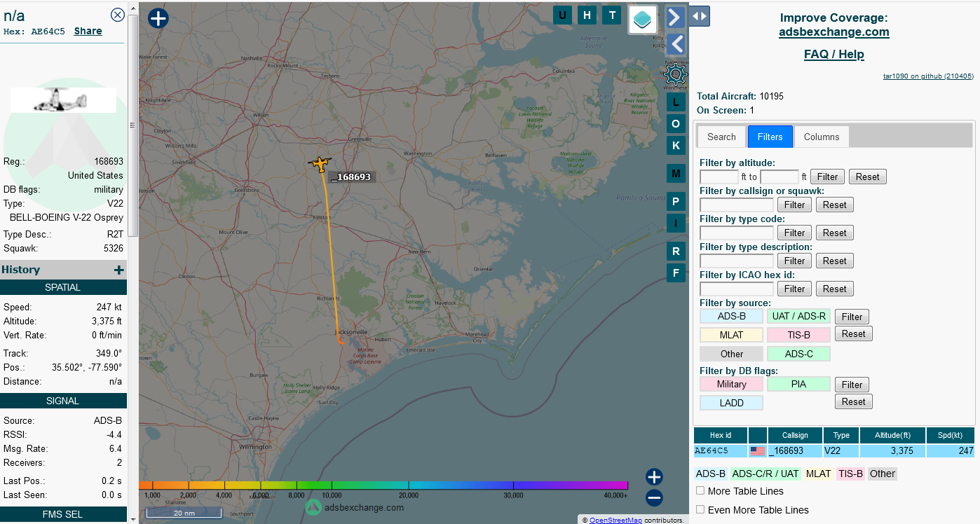Reset the altitude filter

coord(867,177)
